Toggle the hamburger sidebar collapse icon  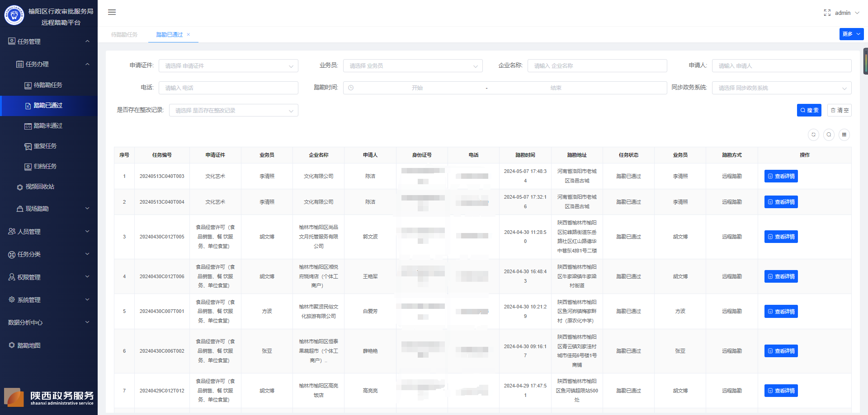[x=112, y=12]
